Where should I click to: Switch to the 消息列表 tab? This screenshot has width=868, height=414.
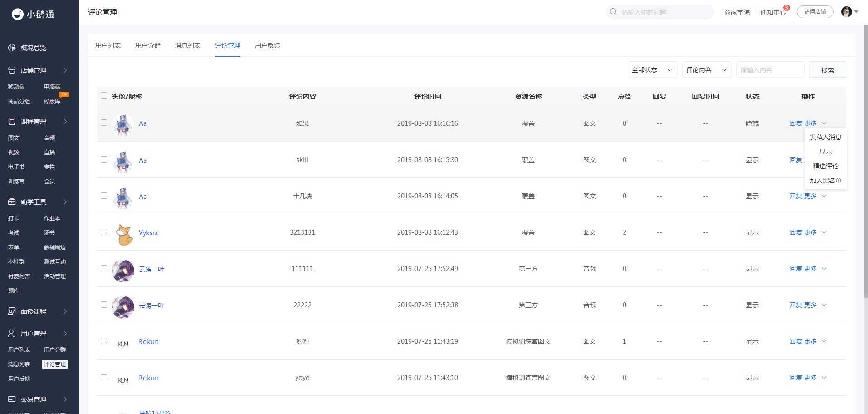click(188, 45)
